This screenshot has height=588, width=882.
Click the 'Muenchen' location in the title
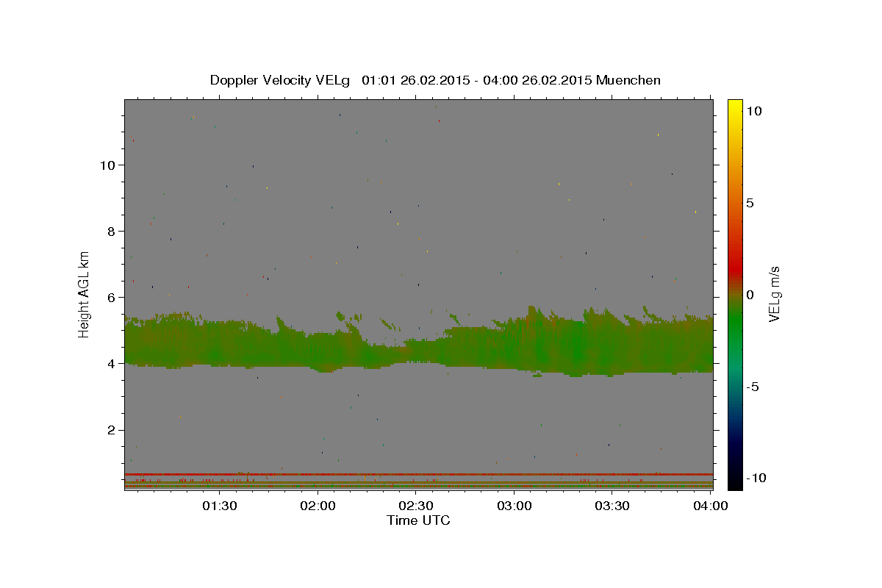[628, 80]
